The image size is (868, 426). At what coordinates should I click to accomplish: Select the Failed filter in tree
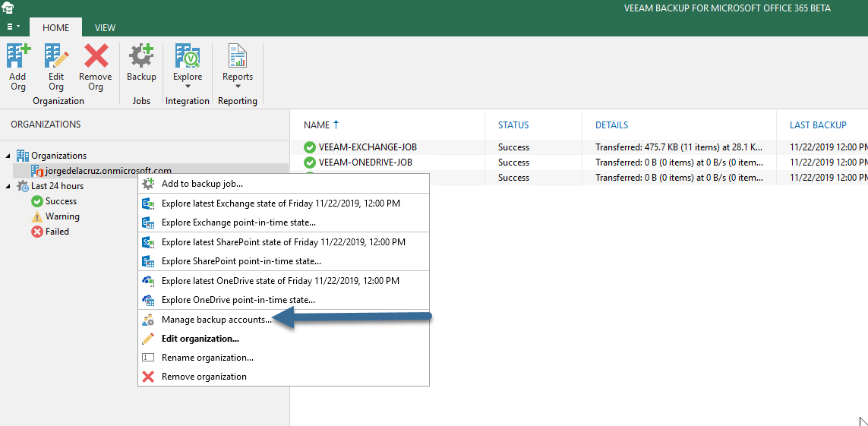57,232
